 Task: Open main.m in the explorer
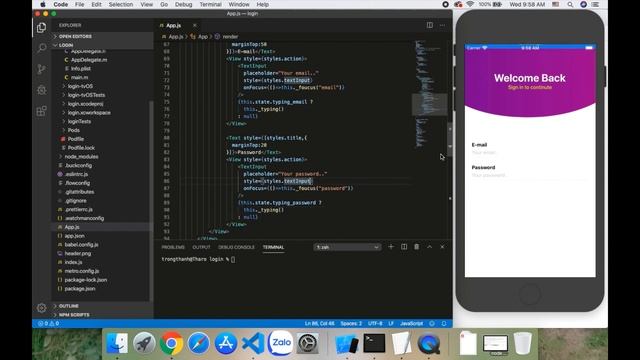(79, 77)
